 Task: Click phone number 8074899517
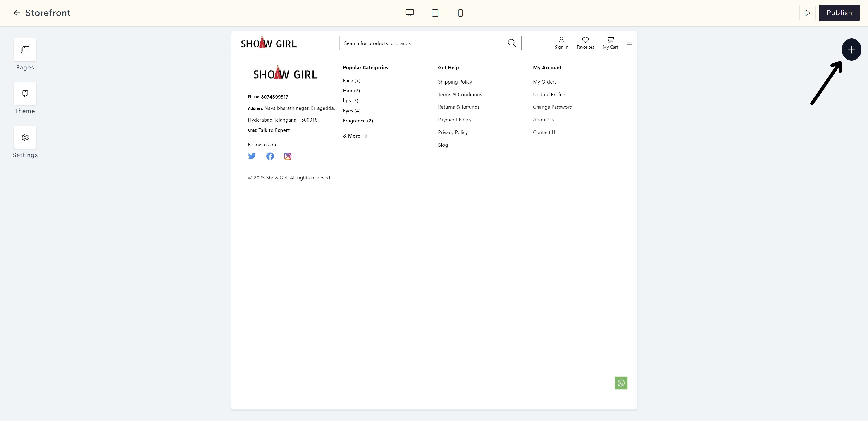click(x=275, y=97)
